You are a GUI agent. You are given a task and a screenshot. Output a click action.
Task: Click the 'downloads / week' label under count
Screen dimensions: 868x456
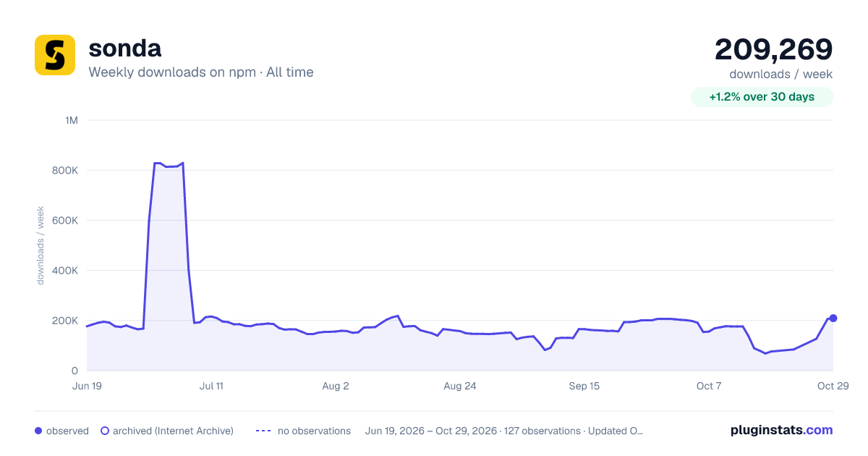pyautogui.click(x=781, y=74)
